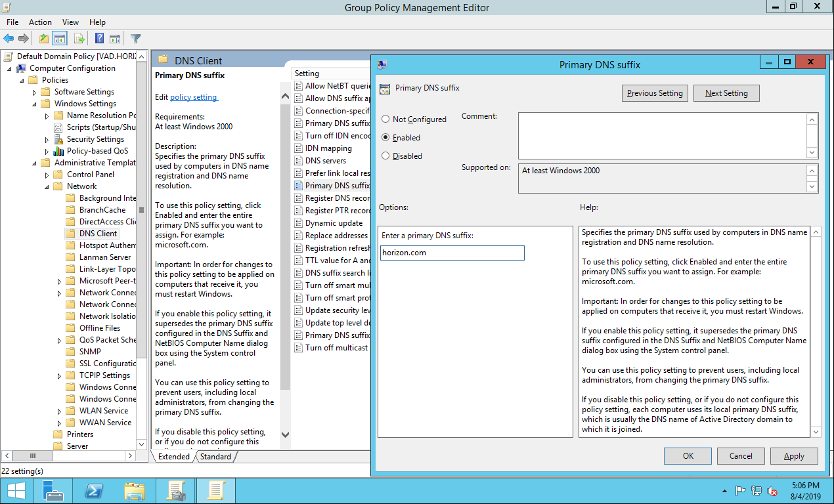The height and width of the screenshot is (504, 834).
Task: Click the primary DNS suffix text field
Action: click(x=452, y=253)
